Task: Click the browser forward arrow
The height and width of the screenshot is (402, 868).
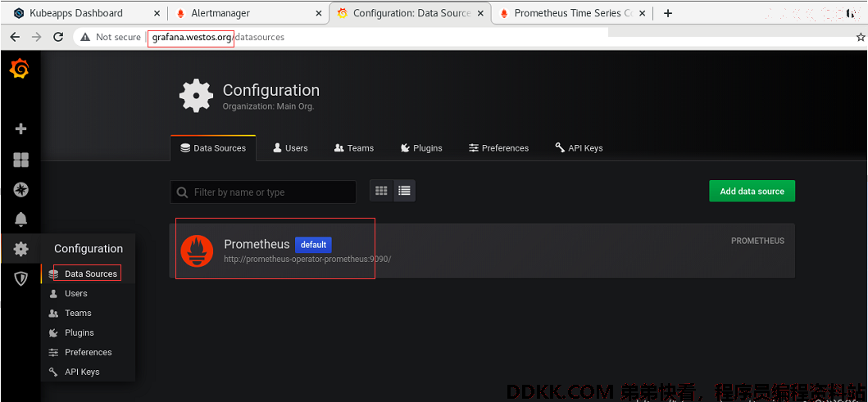Action: click(x=37, y=37)
